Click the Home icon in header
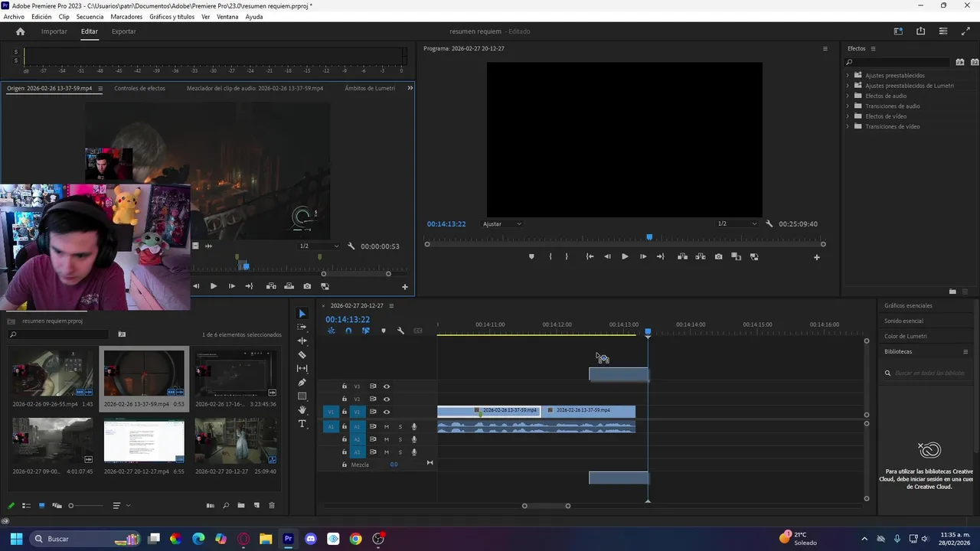 click(21, 31)
